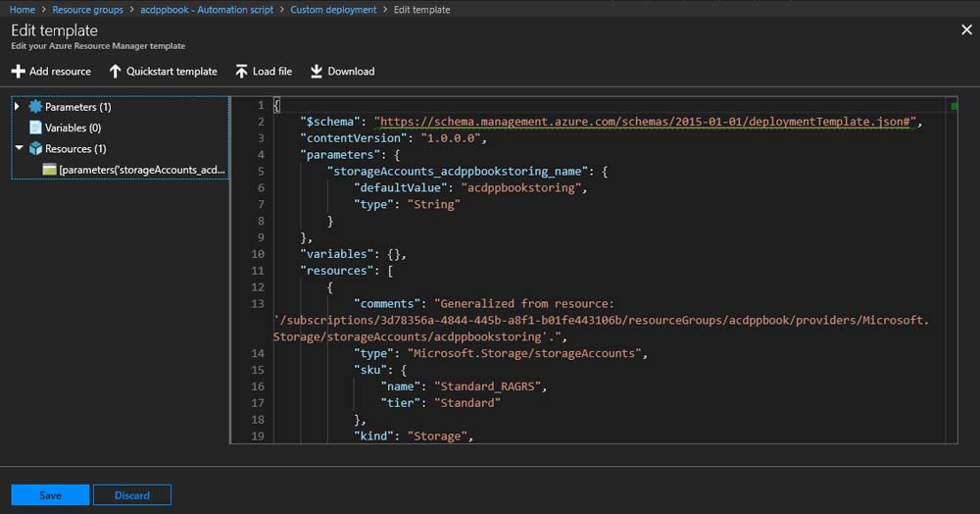Image resolution: width=980 pixels, height=514 pixels.
Task: Open acdppbook - Automation script breadcrumb
Action: (x=210, y=10)
